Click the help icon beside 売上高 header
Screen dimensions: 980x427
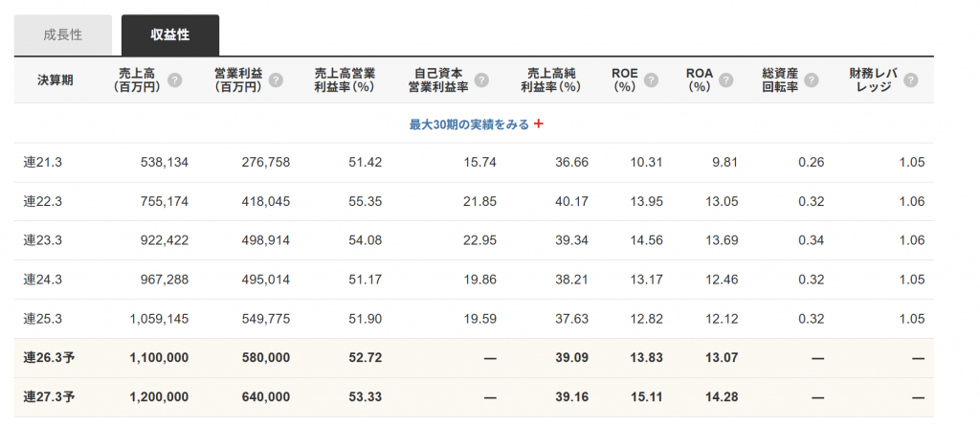pos(175,80)
